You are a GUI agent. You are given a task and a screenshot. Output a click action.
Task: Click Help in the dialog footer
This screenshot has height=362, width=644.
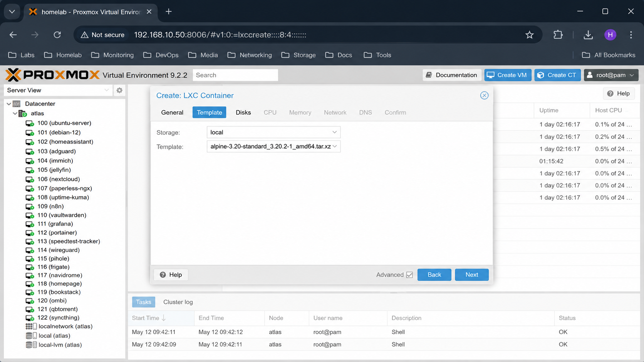[x=171, y=275]
